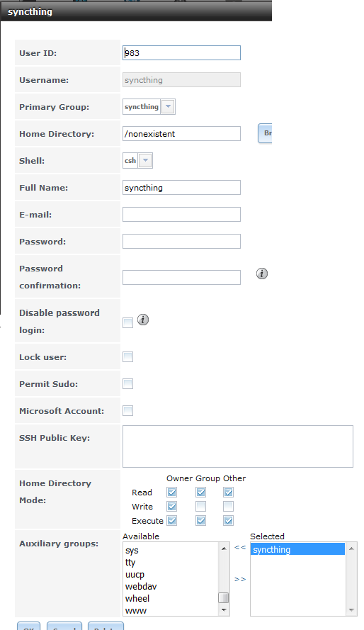Click Selected groups list scroll-down arrow
364x630 pixels.
pyautogui.click(x=351, y=610)
